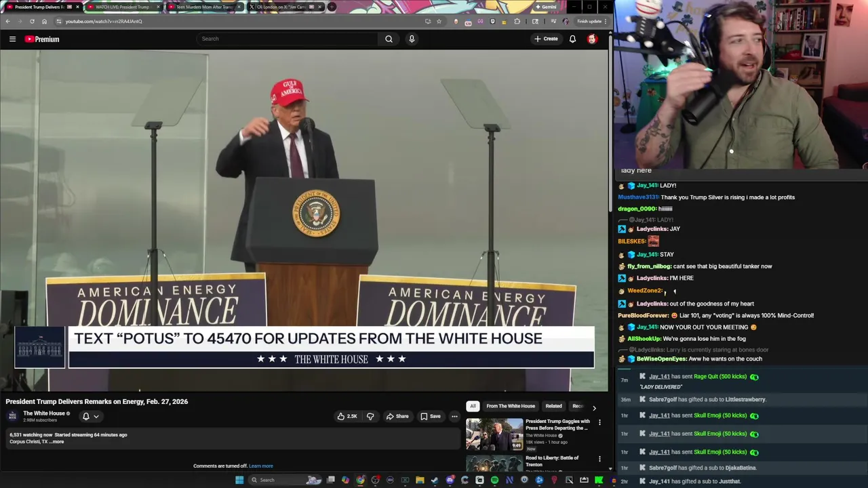This screenshot has width=868, height=488.
Task: Open Steam from the taskbar
Action: click(x=435, y=480)
